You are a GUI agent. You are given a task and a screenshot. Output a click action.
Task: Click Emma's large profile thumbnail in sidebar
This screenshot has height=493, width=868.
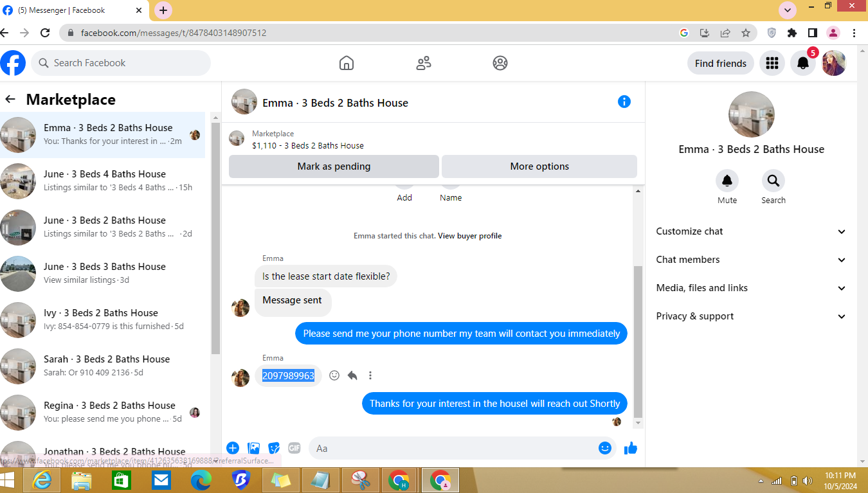(x=751, y=114)
